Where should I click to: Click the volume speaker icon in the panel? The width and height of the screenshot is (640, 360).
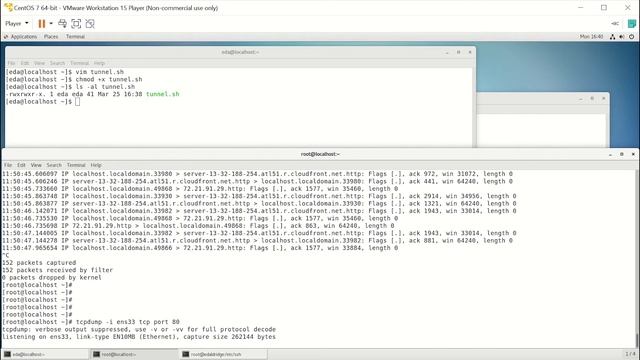[x=622, y=37]
